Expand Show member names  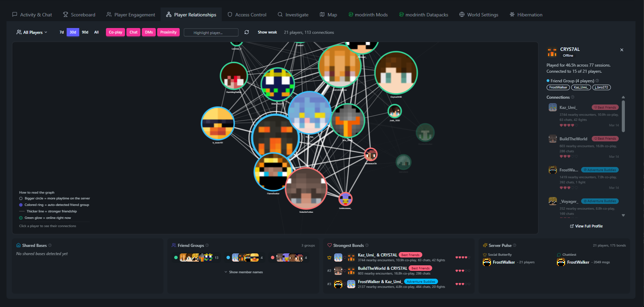click(x=244, y=272)
